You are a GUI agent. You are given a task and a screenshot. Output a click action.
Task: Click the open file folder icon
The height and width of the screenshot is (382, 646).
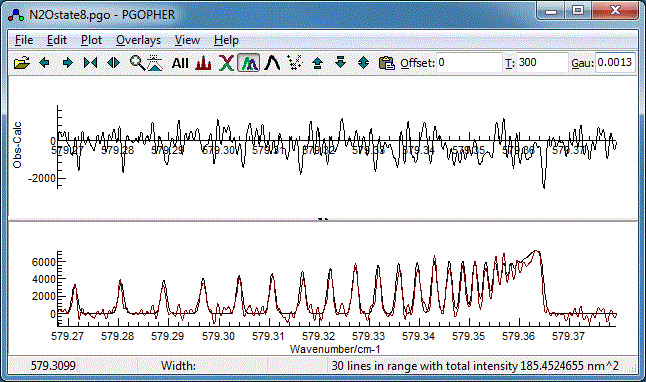pyautogui.click(x=21, y=63)
